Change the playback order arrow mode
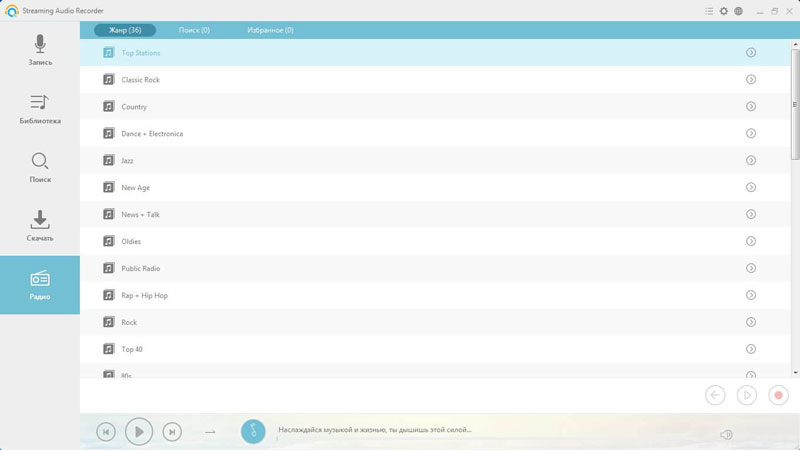The image size is (800, 450). 210,432
